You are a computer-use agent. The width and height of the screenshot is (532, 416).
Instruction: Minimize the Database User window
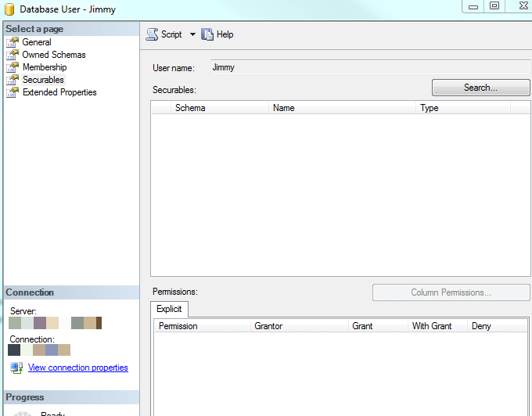point(473,6)
